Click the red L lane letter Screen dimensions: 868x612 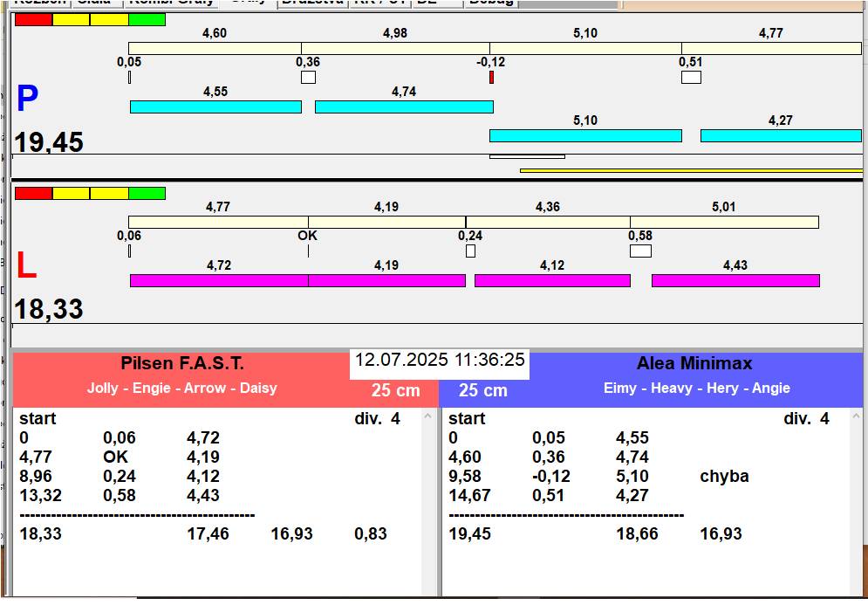26,265
